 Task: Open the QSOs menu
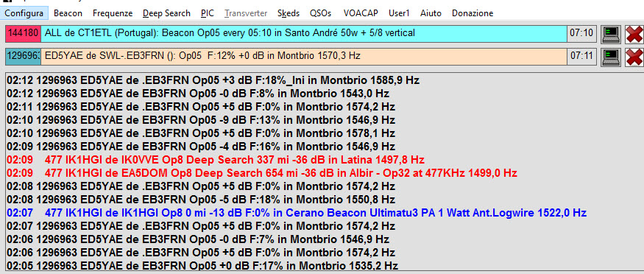point(320,13)
